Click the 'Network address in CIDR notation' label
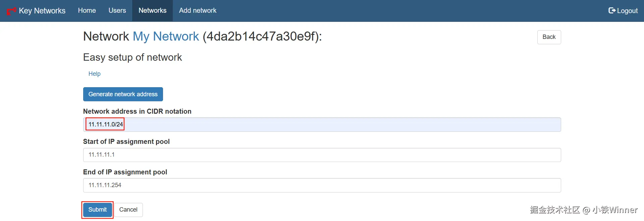The width and height of the screenshot is (644, 221). point(137,111)
